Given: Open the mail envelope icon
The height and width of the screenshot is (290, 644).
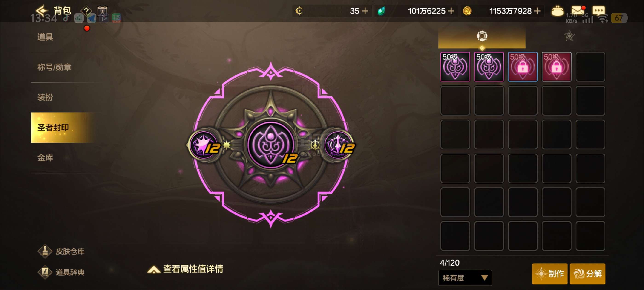Looking at the screenshot, I should pyautogui.click(x=578, y=11).
